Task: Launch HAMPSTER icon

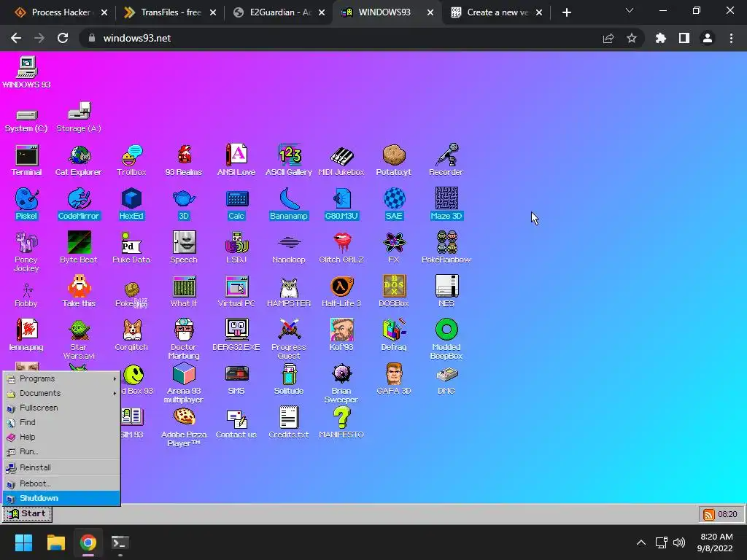Action: pos(289,292)
